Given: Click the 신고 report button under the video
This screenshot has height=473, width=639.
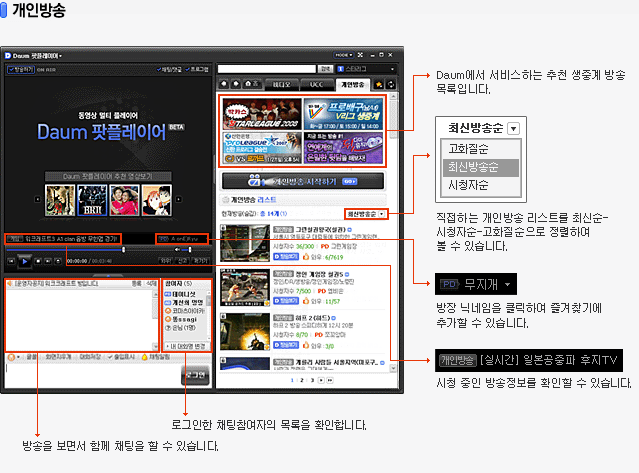Looking at the screenshot, I should point(183,261).
